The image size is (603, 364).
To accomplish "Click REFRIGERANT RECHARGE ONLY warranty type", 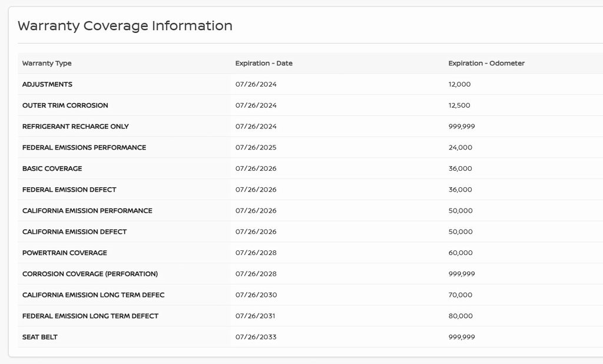I will click(x=75, y=127).
